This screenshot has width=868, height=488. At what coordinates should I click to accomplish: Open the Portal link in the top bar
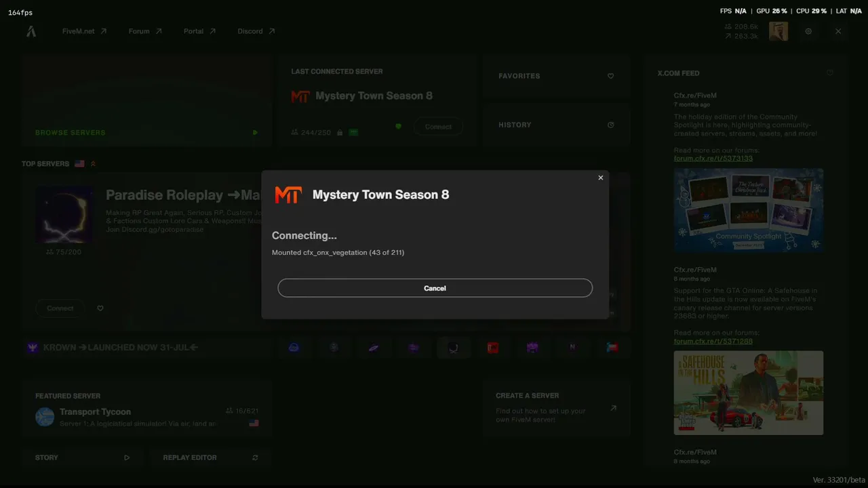[x=199, y=31]
